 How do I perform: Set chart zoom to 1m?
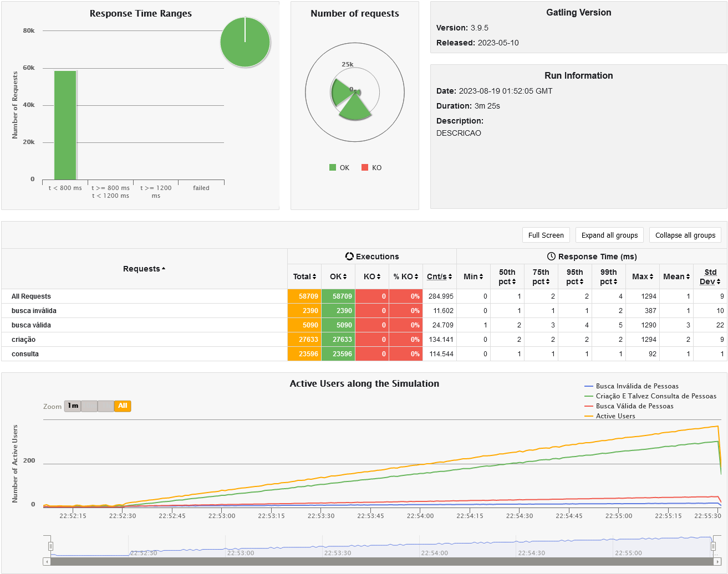pyautogui.click(x=73, y=406)
